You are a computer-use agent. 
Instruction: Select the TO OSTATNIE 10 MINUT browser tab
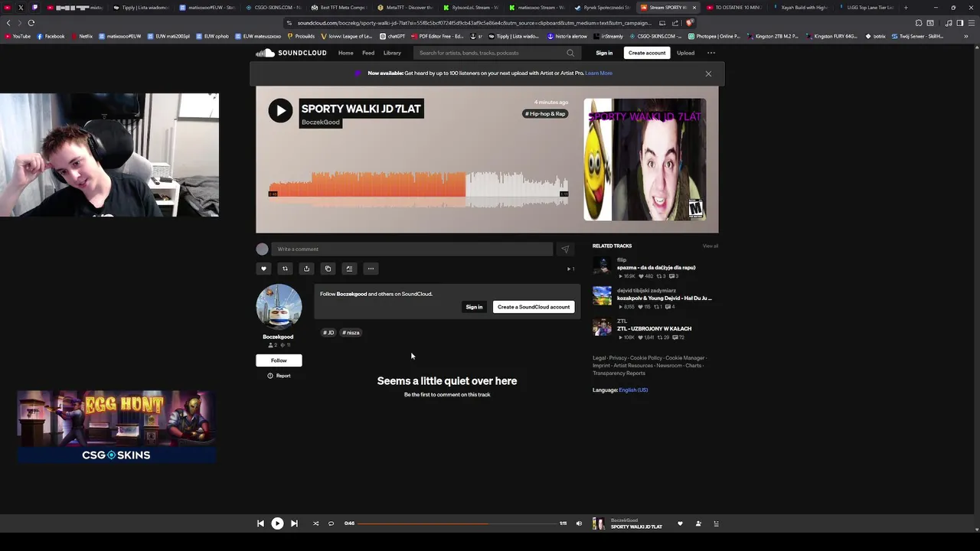(733, 8)
